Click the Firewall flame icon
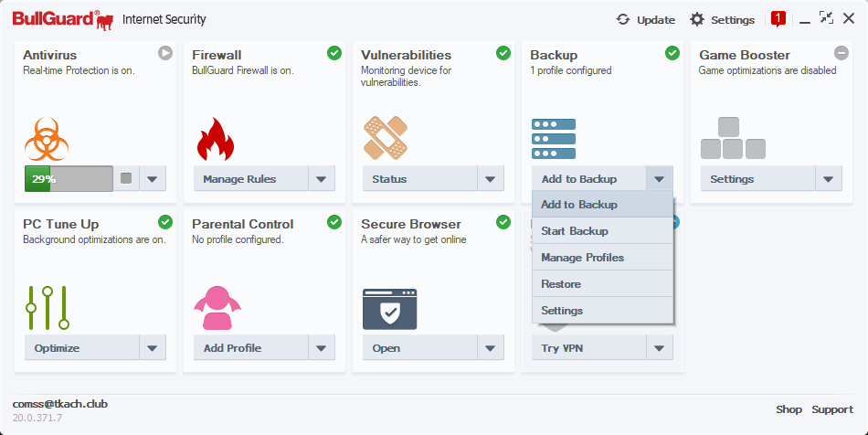 pos(215,139)
